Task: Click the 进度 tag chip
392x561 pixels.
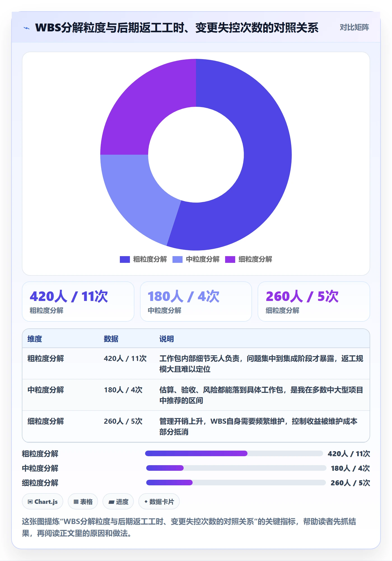Action: point(118,502)
